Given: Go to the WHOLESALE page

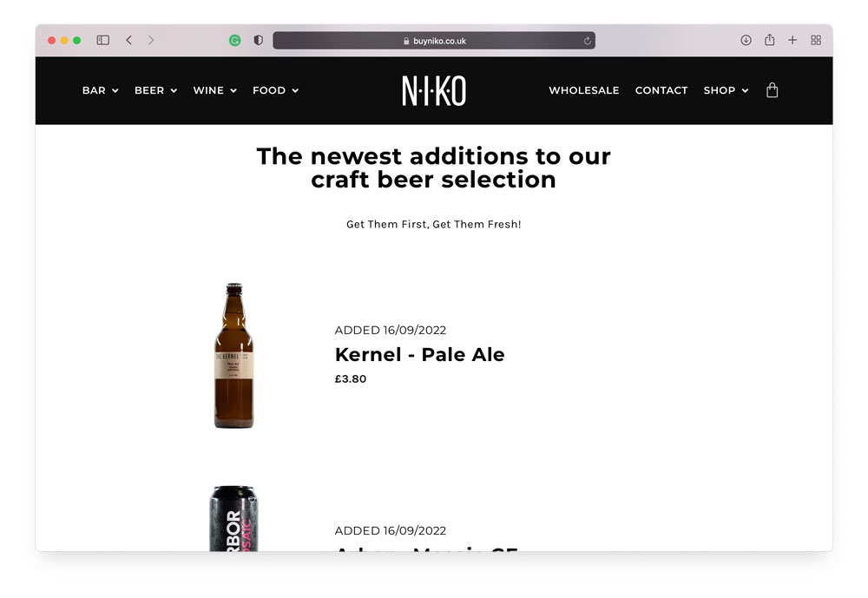Looking at the screenshot, I should [584, 90].
